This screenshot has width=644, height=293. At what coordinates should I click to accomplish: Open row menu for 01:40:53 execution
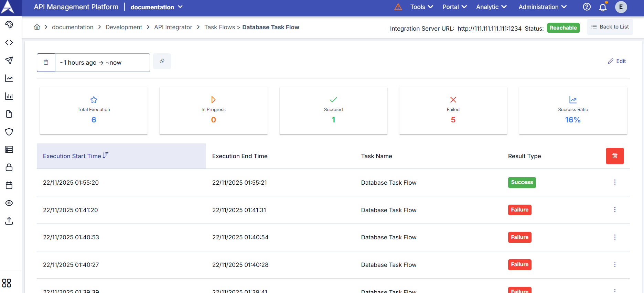615,237
